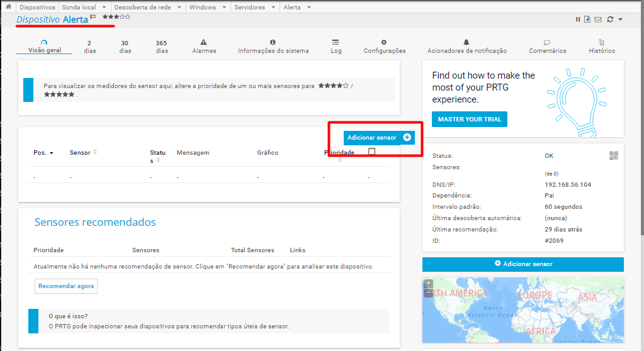
Task: Zoom out on the map with minus
Action: pos(428,292)
